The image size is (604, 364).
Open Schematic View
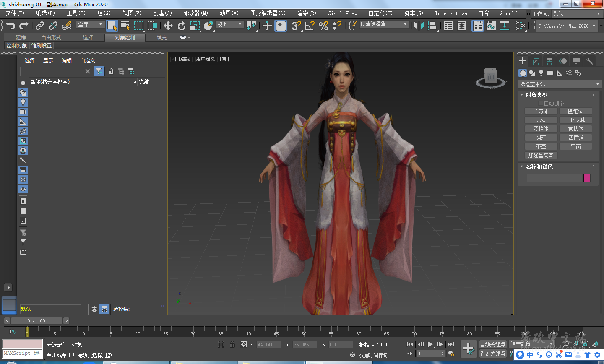tap(505, 26)
